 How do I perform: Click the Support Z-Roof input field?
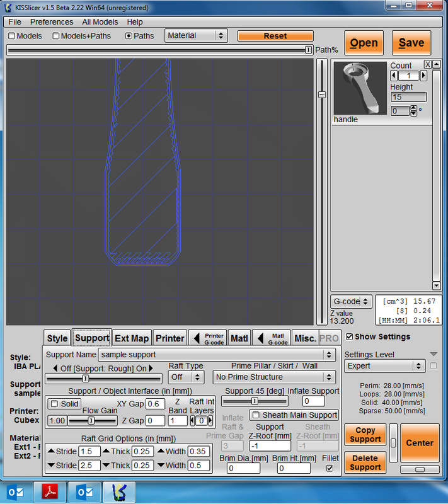point(270,446)
